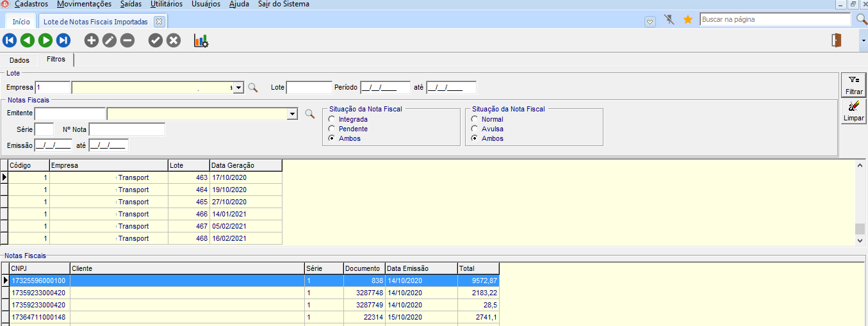The width and height of the screenshot is (868, 326).
Task: Expand the Empresa name dropdown
Action: (x=238, y=88)
